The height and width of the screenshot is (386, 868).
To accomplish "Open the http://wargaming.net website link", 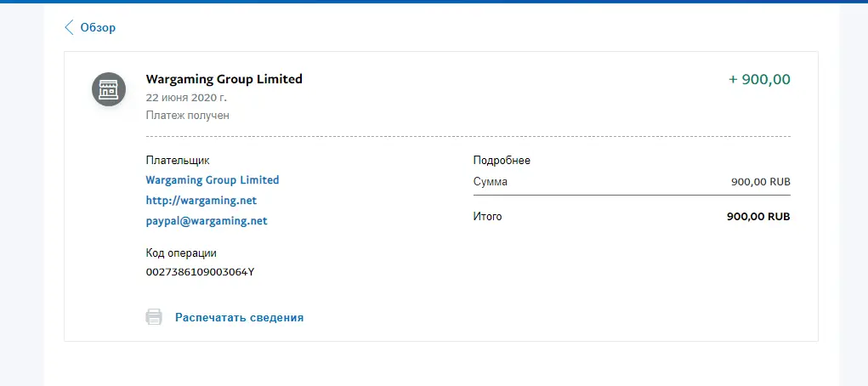I will click(x=201, y=200).
